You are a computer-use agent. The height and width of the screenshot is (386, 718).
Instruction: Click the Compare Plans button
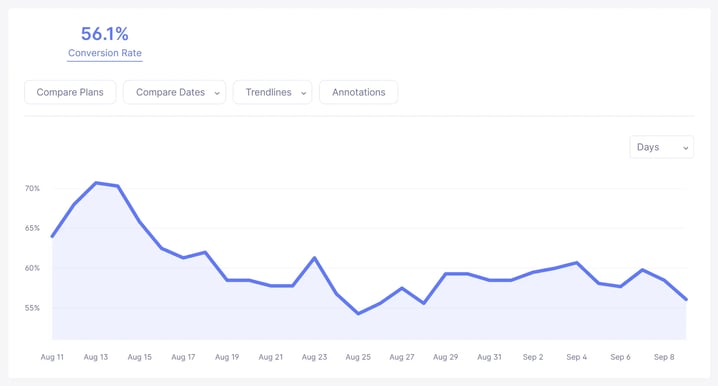[x=70, y=92]
